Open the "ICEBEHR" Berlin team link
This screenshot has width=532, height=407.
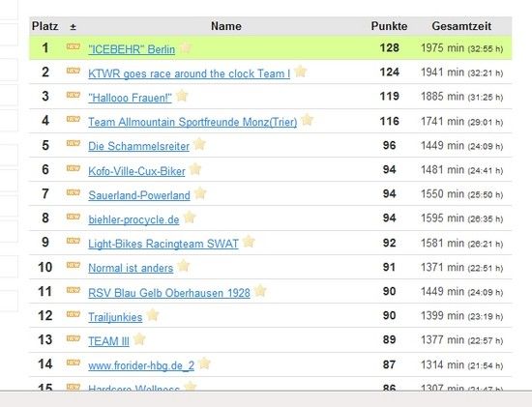pyautogui.click(x=132, y=49)
